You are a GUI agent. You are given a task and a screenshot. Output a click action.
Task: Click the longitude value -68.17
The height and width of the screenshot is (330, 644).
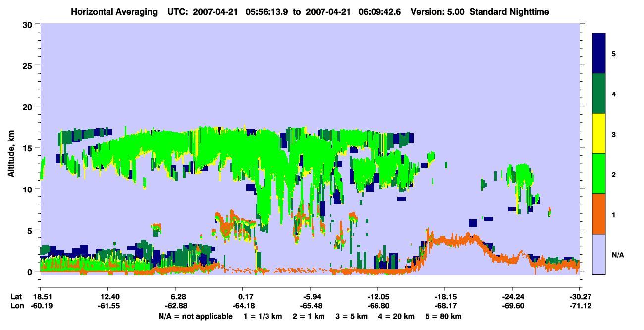(445, 306)
